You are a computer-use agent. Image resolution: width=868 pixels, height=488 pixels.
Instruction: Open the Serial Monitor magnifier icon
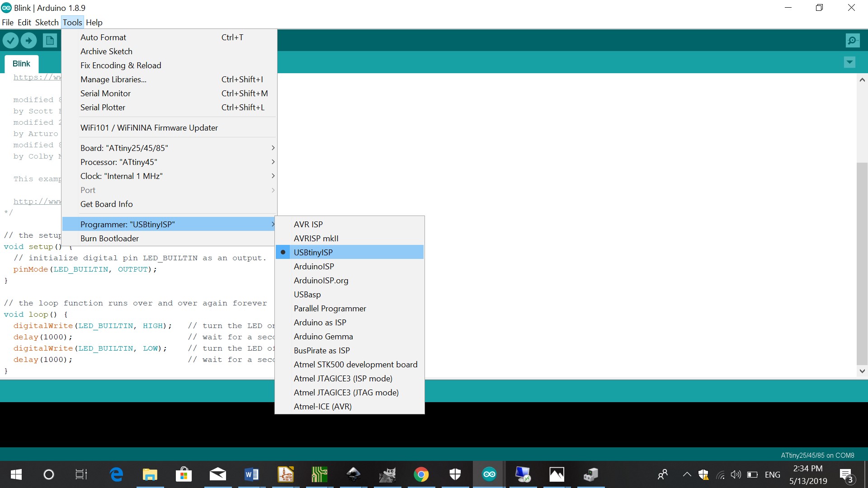pos(852,41)
